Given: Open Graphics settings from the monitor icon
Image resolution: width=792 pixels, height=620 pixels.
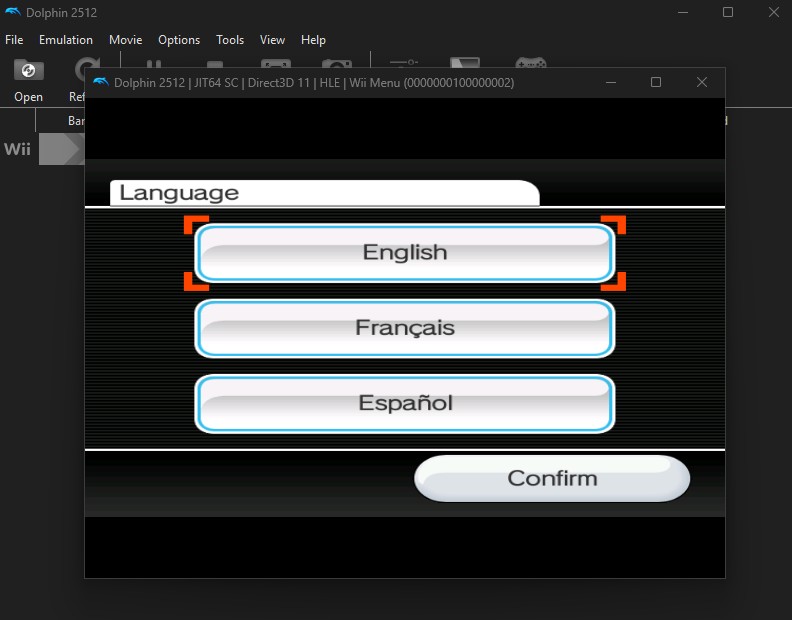Looking at the screenshot, I should click(465, 61).
